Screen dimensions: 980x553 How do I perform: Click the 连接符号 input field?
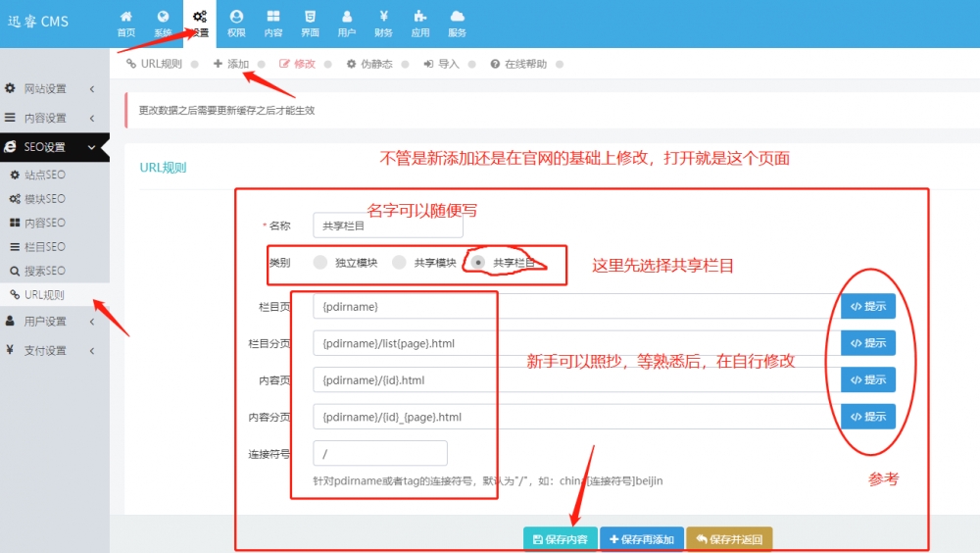pyautogui.click(x=380, y=454)
